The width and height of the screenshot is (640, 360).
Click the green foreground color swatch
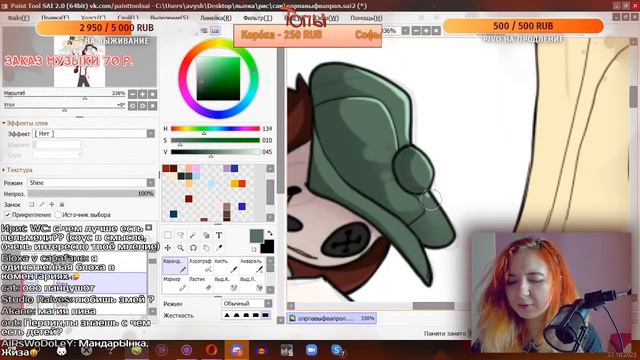coord(256,236)
